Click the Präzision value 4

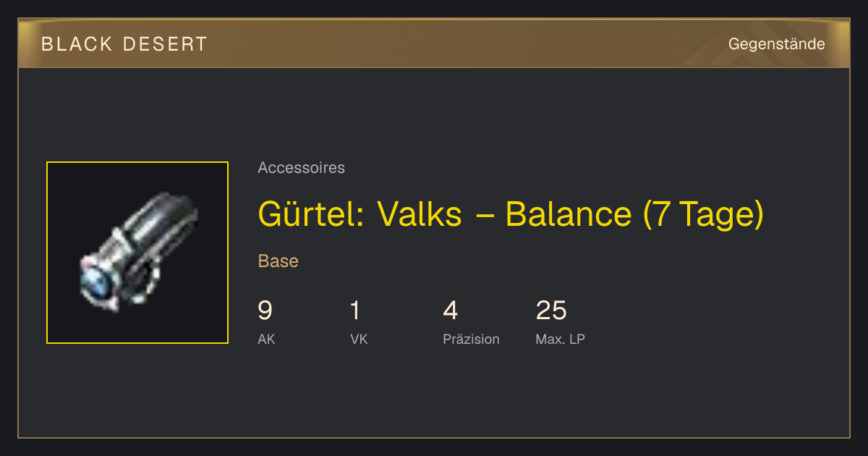[x=450, y=311]
